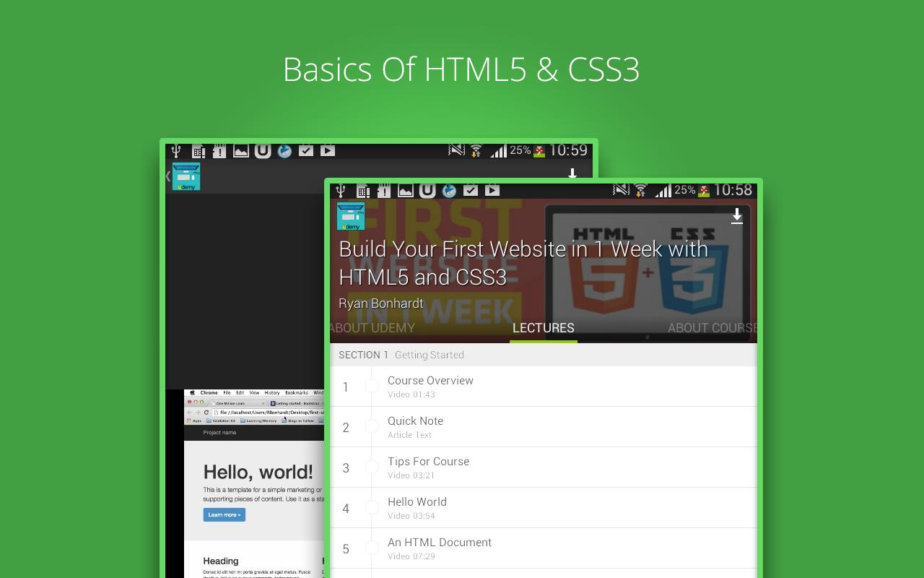Screen dimensions: 924x578
Task: Switch to the ABOUT COURSE tab
Action: coord(711,327)
